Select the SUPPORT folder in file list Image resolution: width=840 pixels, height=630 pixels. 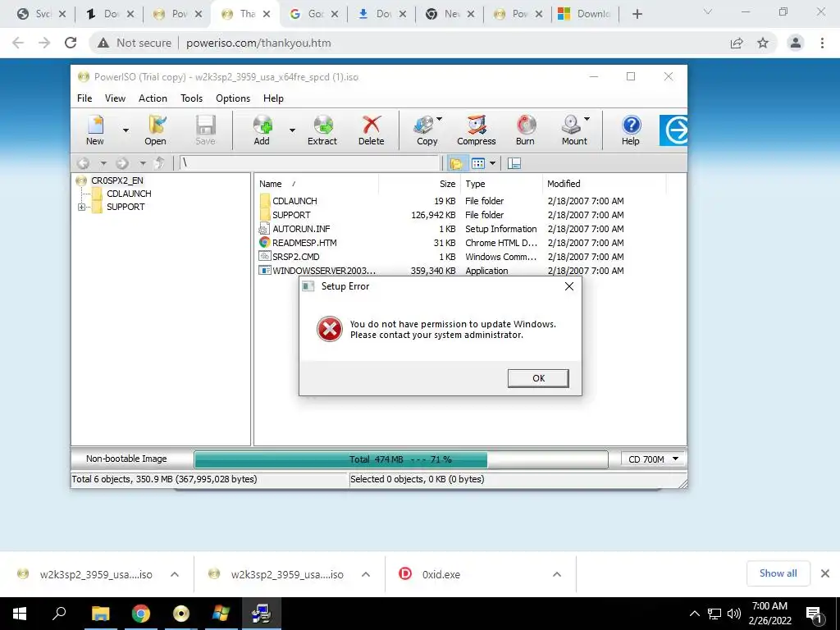click(291, 215)
